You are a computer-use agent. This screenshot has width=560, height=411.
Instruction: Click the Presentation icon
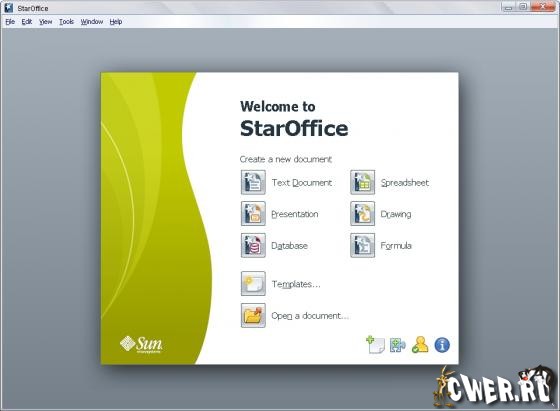pyautogui.click(x=253, y=214)
